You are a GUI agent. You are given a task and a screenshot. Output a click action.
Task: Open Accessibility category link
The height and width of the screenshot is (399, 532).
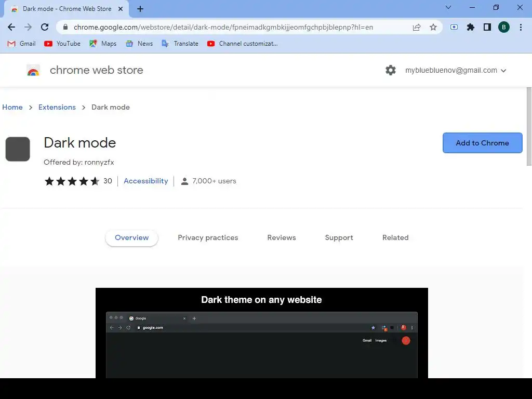146,181
